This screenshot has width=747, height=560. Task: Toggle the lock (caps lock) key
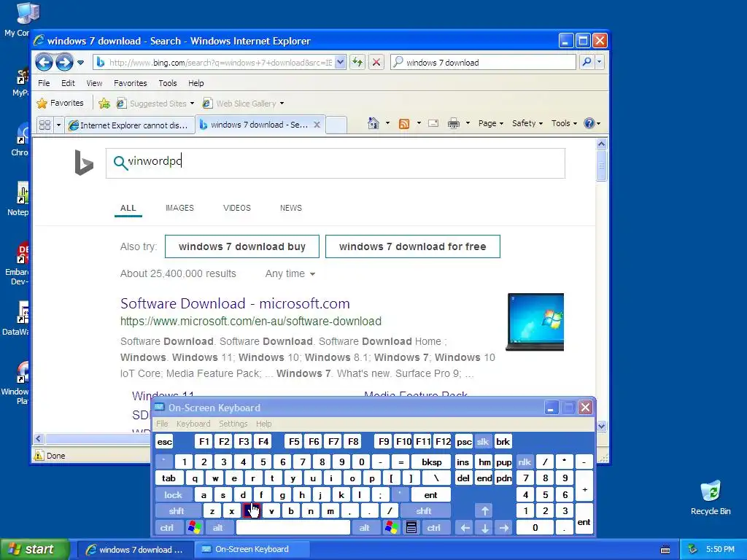pos(174,495)
